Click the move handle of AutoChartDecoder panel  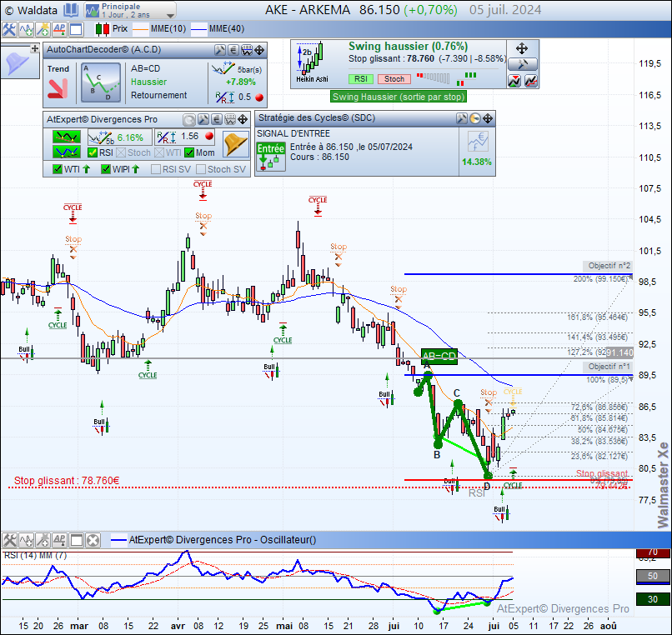[x=260, y=50]
